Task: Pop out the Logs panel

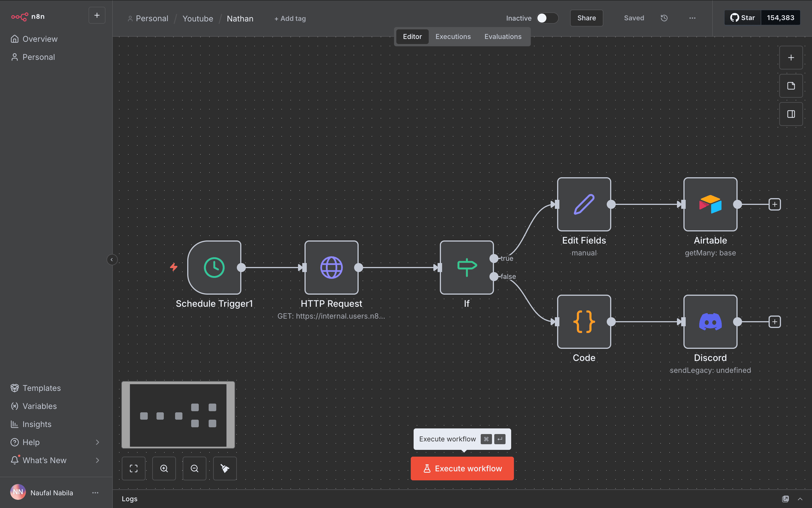Action: [x=785, y=499]
